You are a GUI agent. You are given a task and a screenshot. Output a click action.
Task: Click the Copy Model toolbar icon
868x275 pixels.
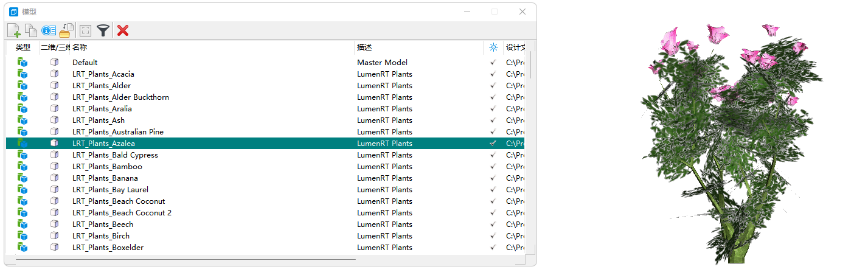(30, 30)
